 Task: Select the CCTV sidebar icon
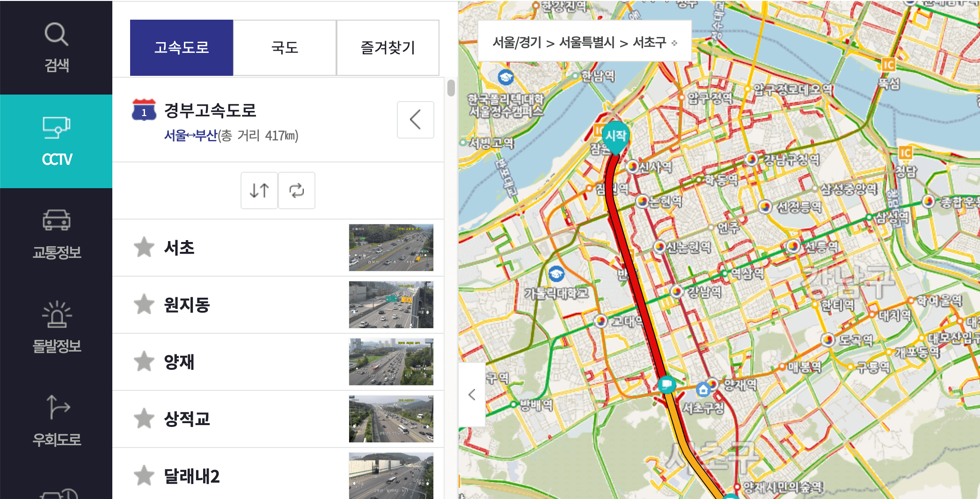(56, 138)
